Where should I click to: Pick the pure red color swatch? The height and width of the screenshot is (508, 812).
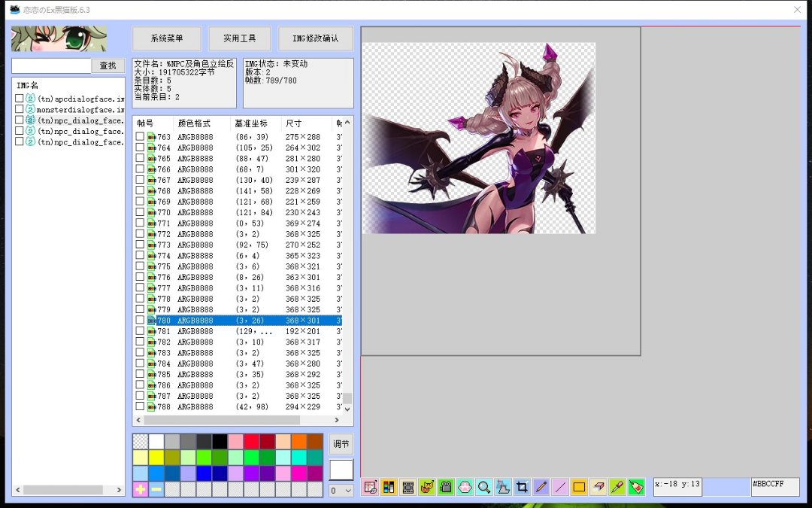(251, 442)
